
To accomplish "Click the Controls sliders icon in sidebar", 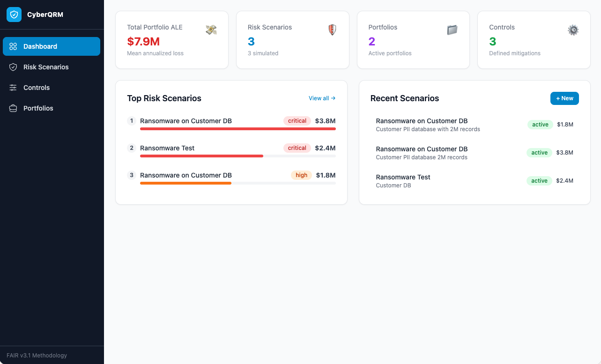I will coord(13,88).
